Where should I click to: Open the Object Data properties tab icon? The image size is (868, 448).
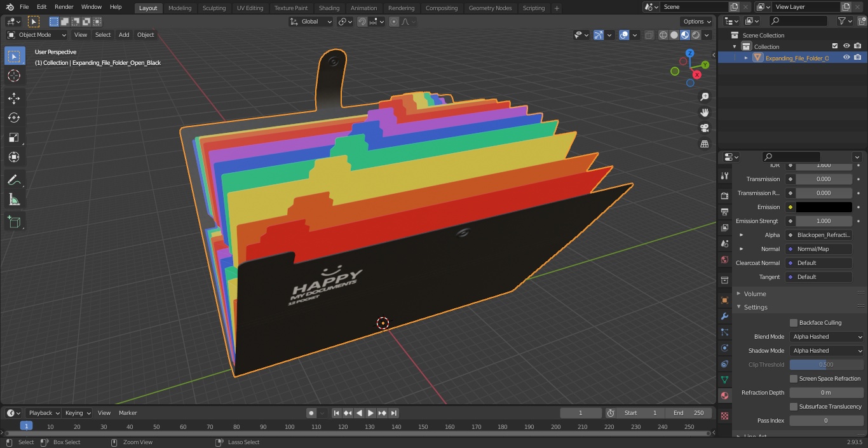(x=724, y=379)
